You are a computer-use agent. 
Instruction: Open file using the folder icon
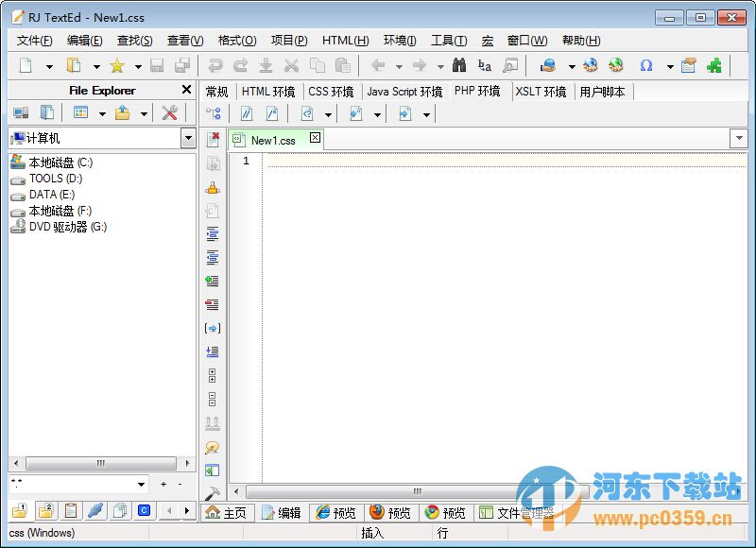click(74, 65)
